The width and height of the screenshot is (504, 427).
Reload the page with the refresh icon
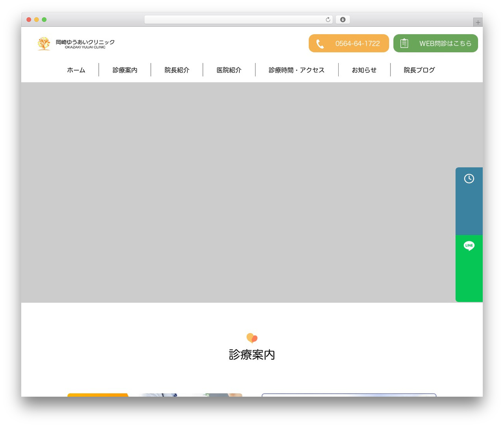[328, 20]
